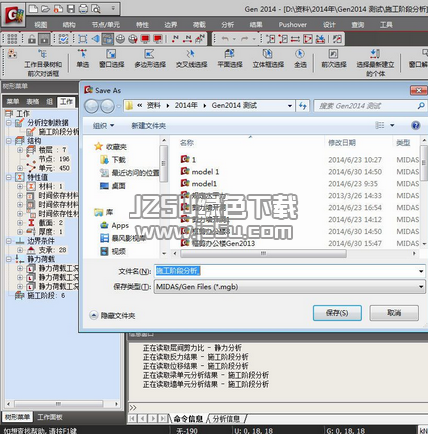Click the print preview magnifier icon
Image resolution: width=428 pixels, height=434 pixels.
(x=96, y=9)
